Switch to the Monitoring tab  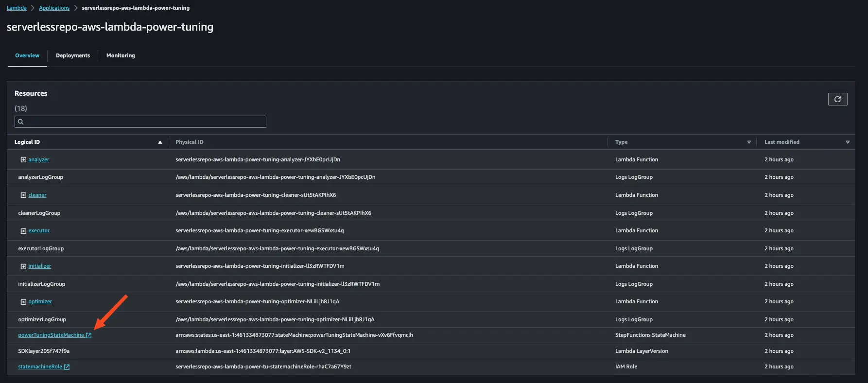tap(121, 55)
